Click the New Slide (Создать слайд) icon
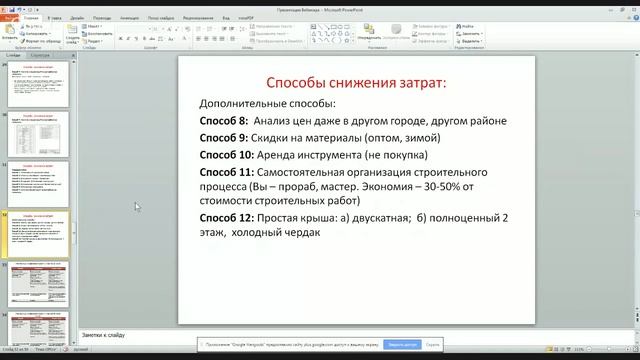This screenshot has width=640, height=360. pos(72,29)
